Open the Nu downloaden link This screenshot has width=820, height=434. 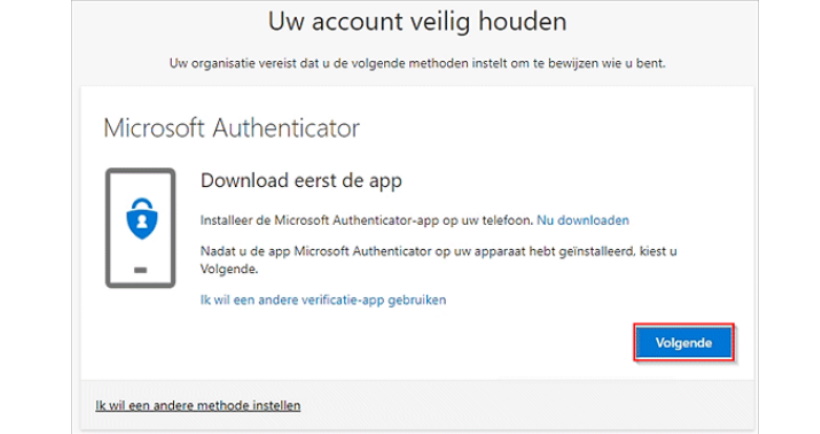coord(583,220)
